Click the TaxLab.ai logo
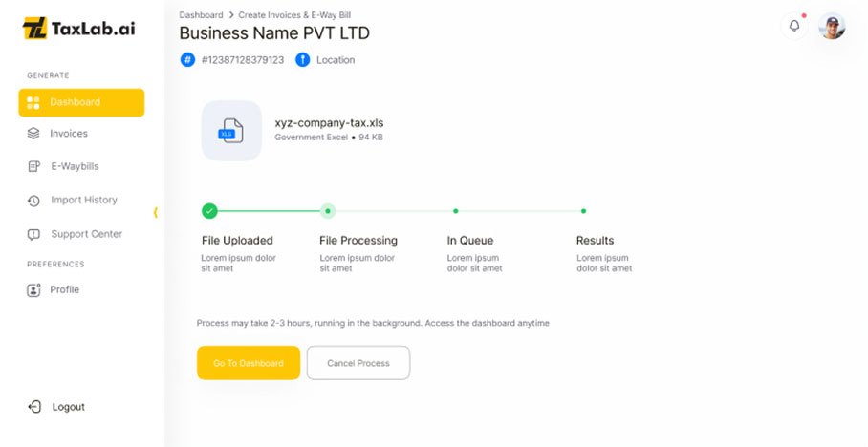This screenshot has height=447, width=868. (78, 29)
